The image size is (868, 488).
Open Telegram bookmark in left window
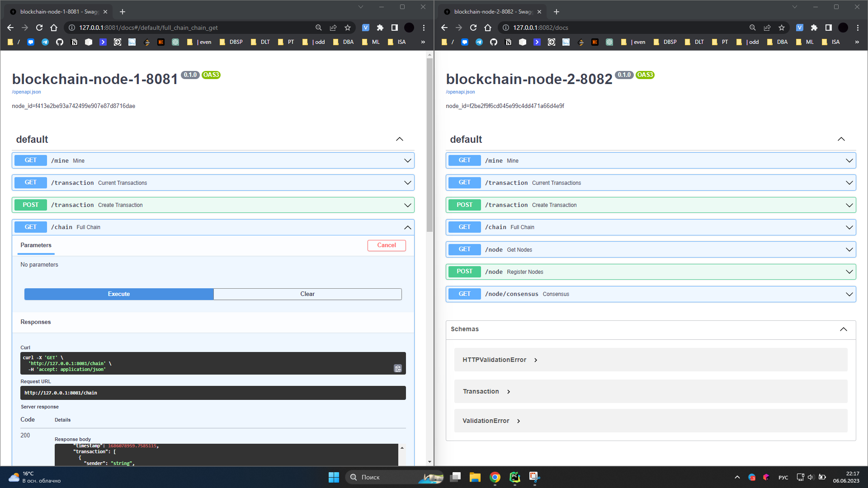click(45, 42)
